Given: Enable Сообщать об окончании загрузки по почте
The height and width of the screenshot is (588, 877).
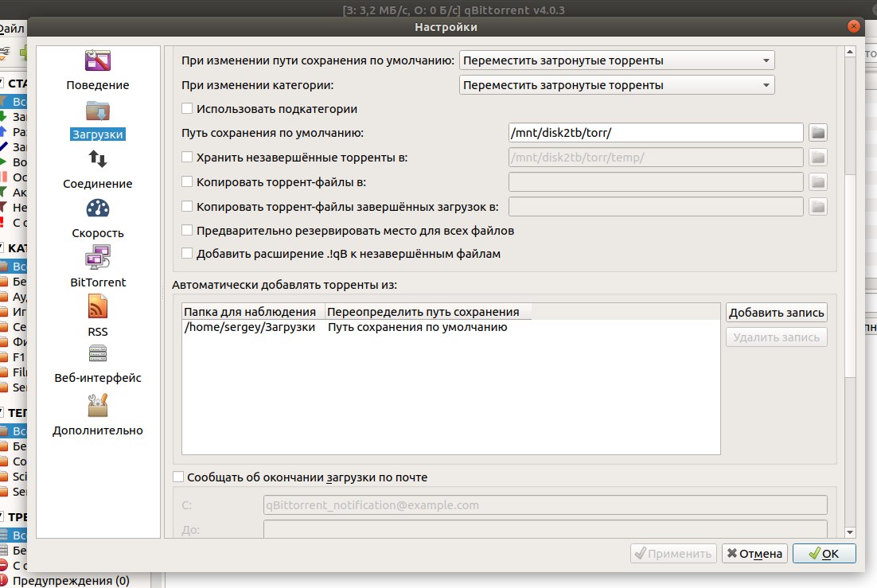Looking at the screenshot, I should 178,477.
